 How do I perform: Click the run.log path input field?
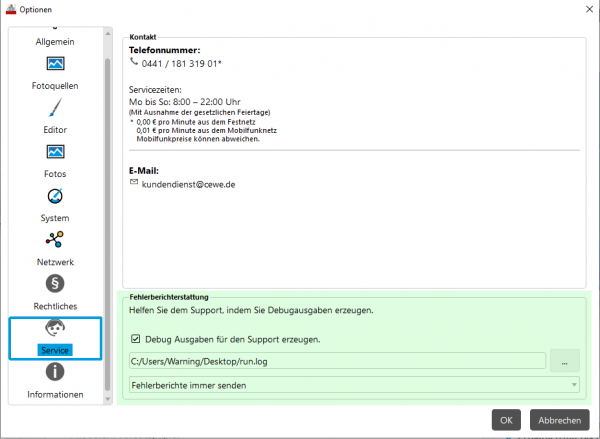(338, 361)
